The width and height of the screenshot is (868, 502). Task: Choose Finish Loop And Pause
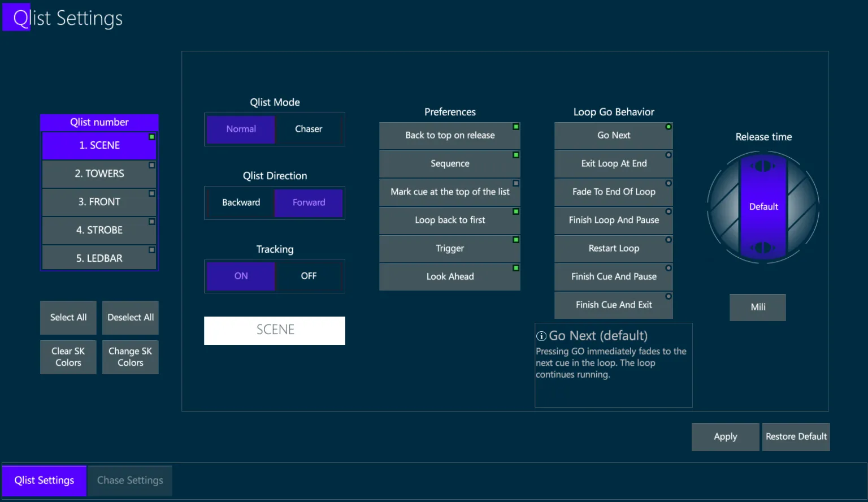[x=614, y=220]
